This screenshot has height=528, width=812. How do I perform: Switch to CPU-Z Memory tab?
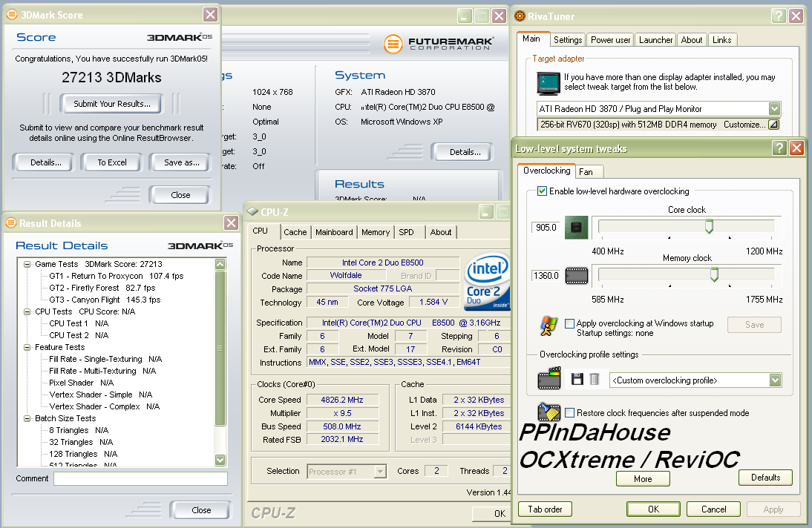tap(376, 232)
